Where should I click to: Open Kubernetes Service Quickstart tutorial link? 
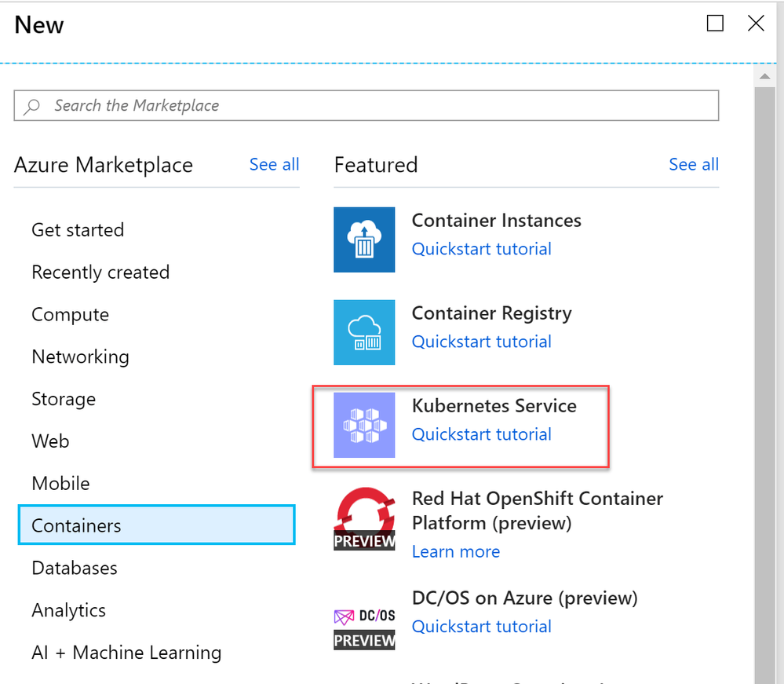coord(481,434)
